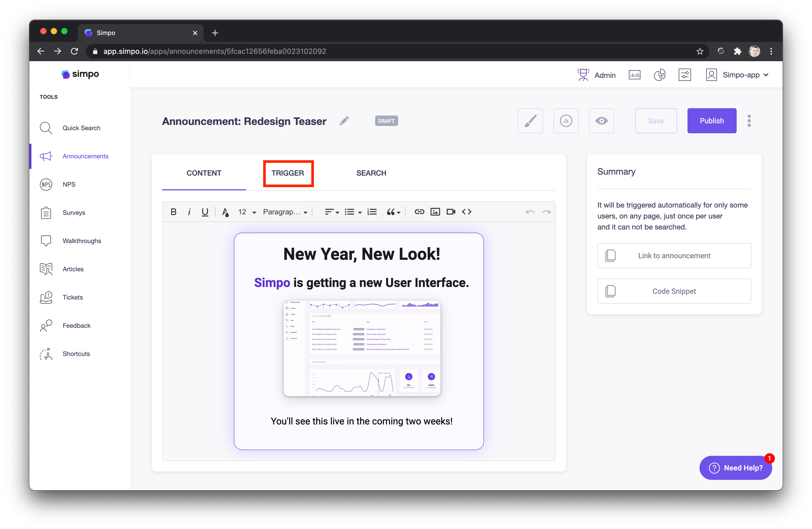
Task: Open the announcement analytics chart button
Action: tap(566, 121)
